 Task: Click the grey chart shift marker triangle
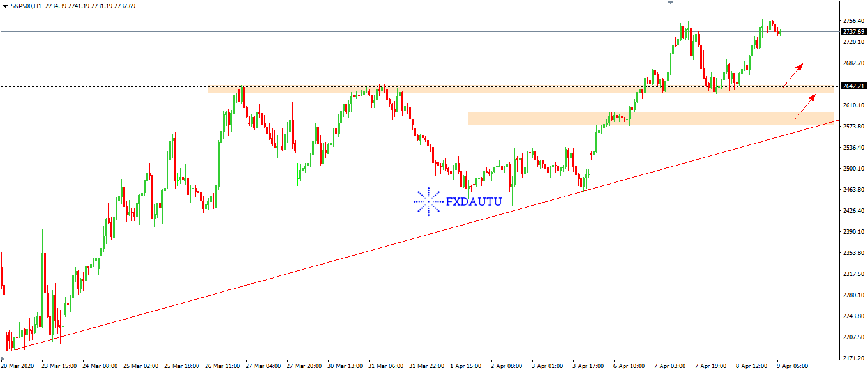(x=670, y=3)
